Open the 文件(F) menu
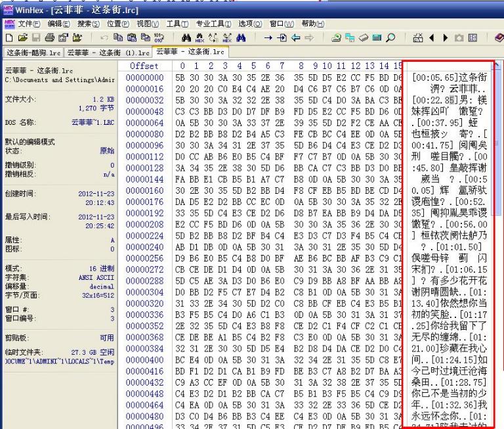Viewport: 504px width, 429px height. (x=29, y=24)
